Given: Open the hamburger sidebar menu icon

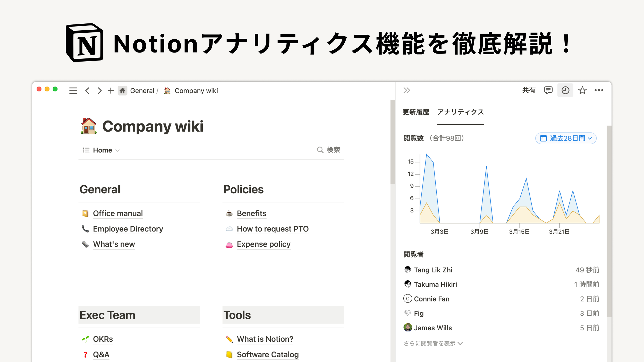Looking at the screenshot, I should point(73,91).
